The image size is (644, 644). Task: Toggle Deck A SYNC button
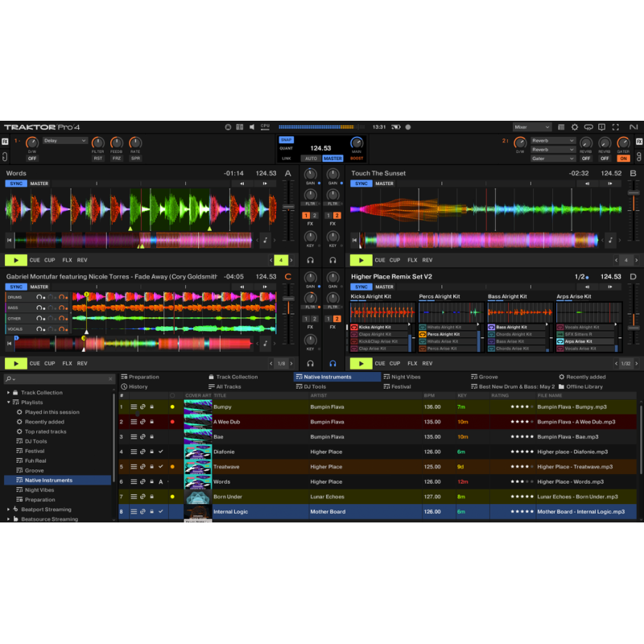tap(16, 184)
